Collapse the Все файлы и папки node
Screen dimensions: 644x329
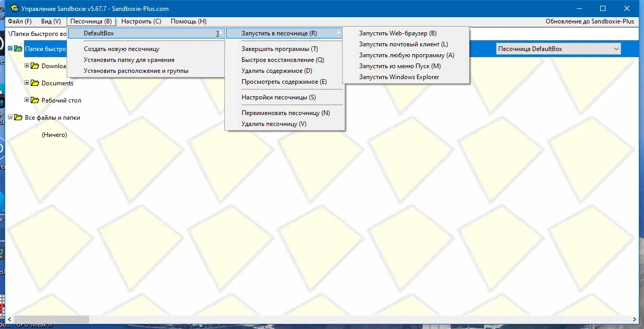click(x=10, y=118)
